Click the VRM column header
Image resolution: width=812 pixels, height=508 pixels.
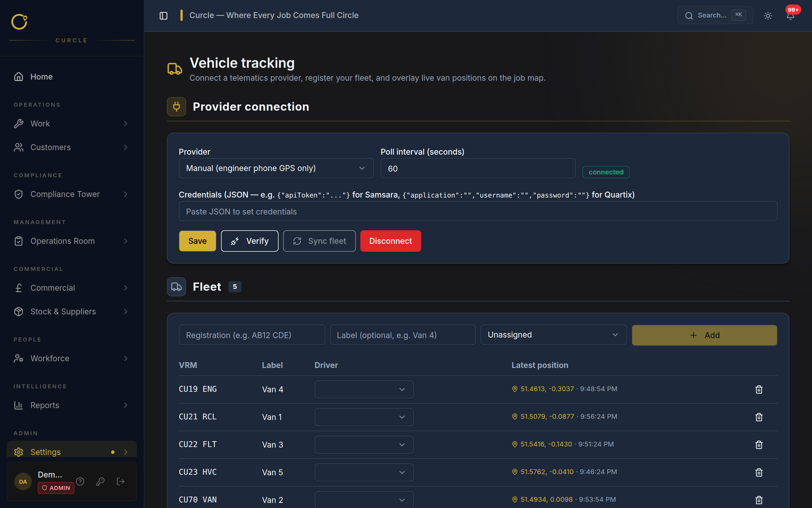click(x=188, y=365)
